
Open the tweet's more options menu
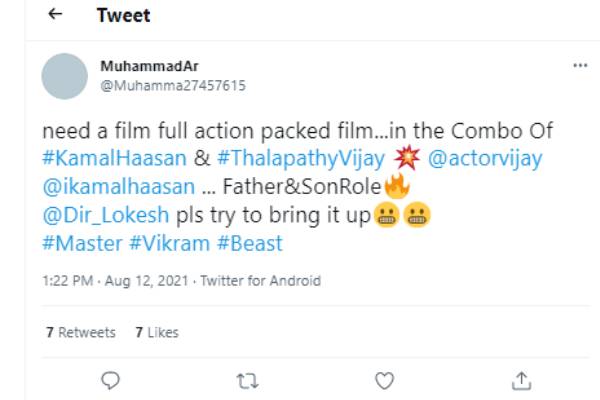tap(580, 65)
